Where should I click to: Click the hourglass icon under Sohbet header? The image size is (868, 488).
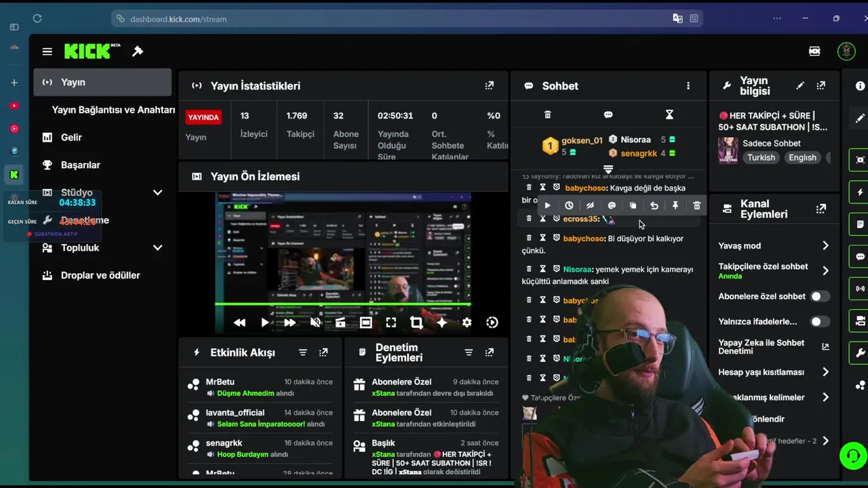(x=669, y=115)
